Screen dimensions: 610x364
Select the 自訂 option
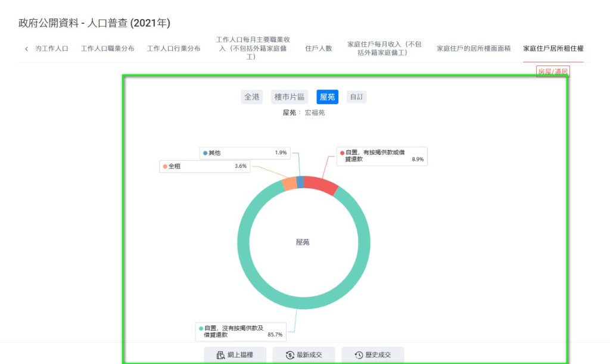(356, 97)
